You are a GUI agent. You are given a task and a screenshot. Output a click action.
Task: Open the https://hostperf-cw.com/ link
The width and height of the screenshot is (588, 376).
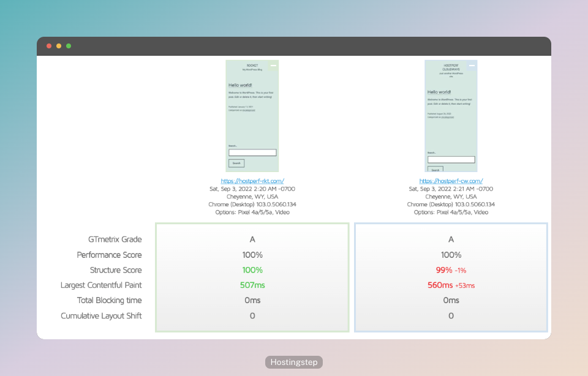[451, 181]
